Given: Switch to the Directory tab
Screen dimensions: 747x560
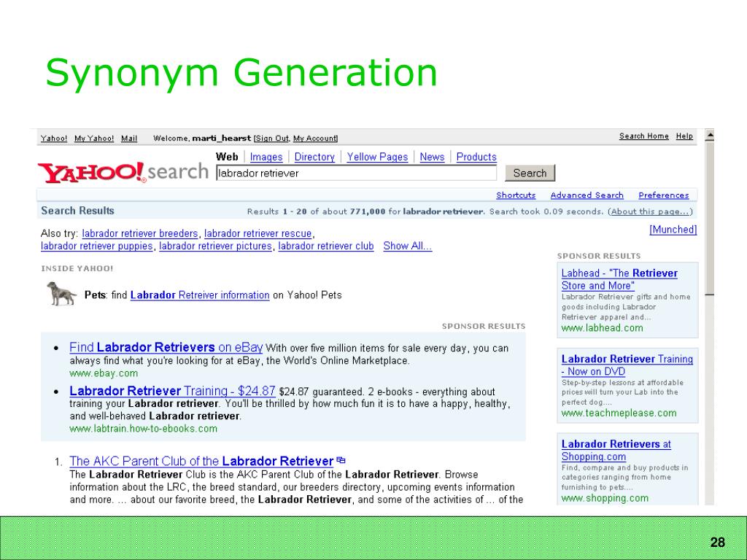Looking at the screenshot, I should click(x=314, y=157).
